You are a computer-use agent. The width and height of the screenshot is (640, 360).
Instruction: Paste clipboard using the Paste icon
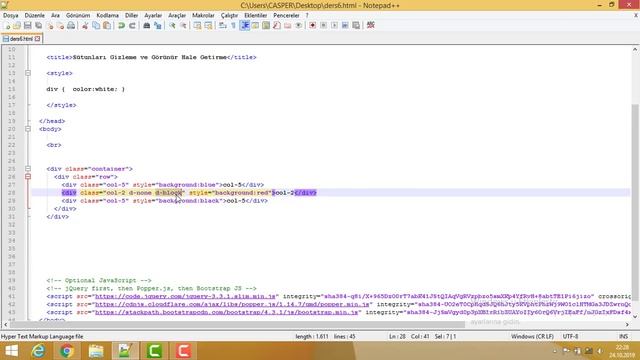coord(107,25)
